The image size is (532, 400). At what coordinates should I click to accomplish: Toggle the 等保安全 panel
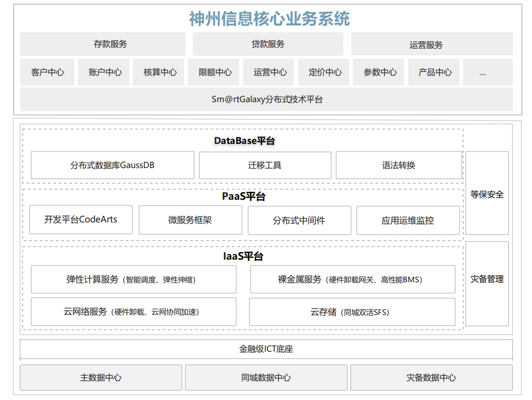488,194
